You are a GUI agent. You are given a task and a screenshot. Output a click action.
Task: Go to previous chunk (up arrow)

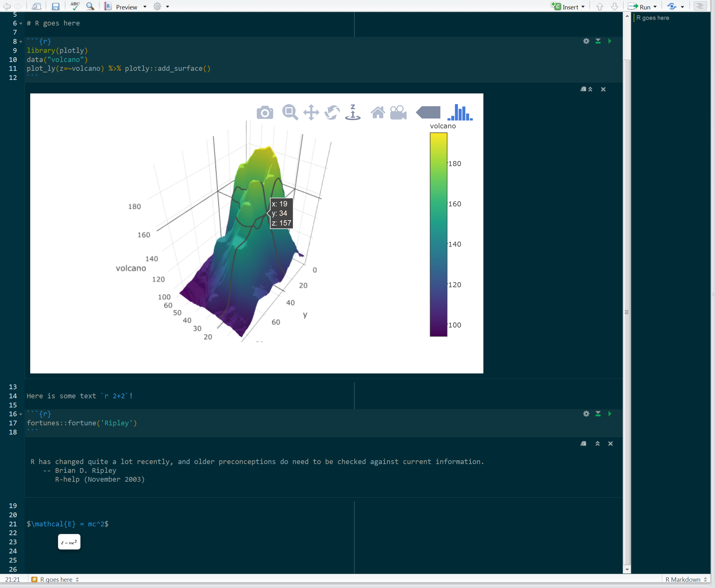pos(600,6)
